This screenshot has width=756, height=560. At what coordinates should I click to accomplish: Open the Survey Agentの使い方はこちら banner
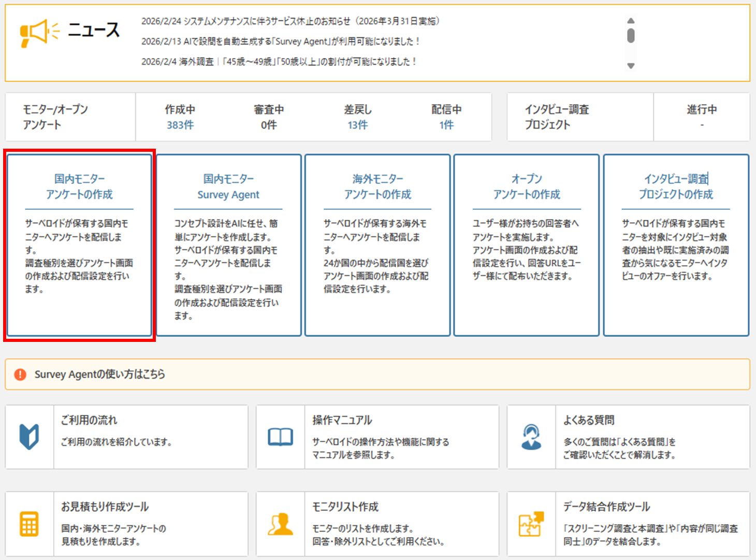coord(100,374)
